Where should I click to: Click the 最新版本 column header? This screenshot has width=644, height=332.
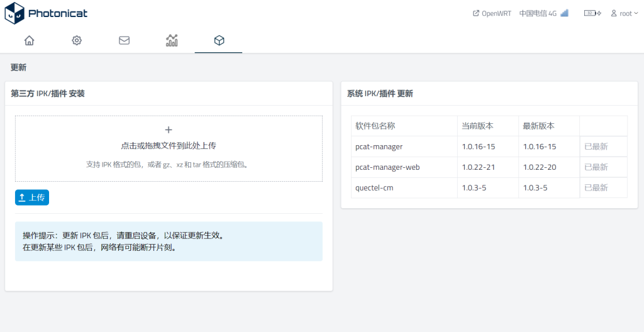click(538, 126)
